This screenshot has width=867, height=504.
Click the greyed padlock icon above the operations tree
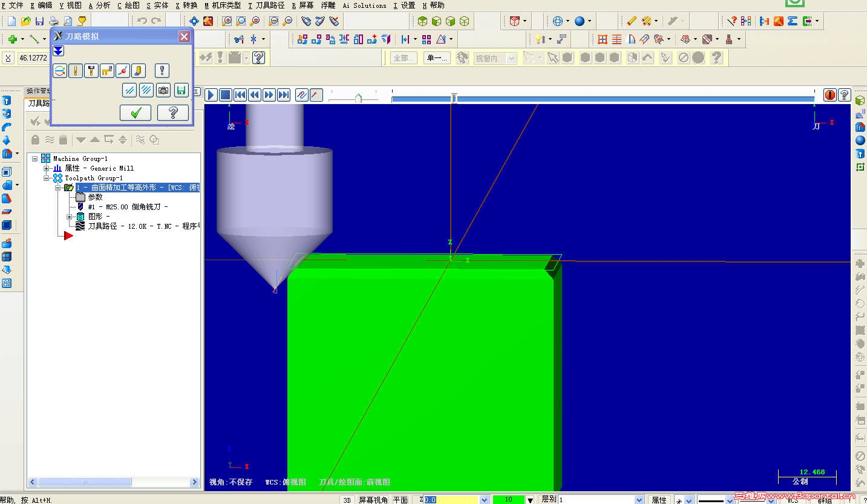35,140
